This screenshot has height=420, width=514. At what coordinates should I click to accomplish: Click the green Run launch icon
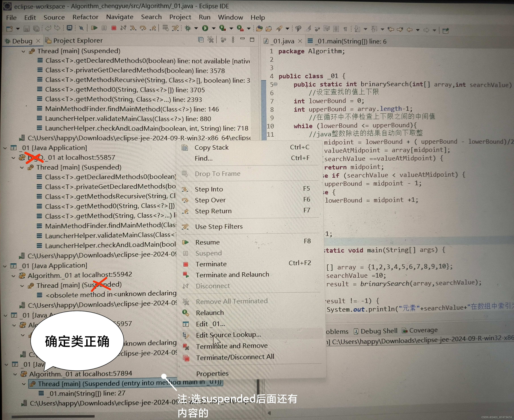pyautogui.click(x=205, y=29)
